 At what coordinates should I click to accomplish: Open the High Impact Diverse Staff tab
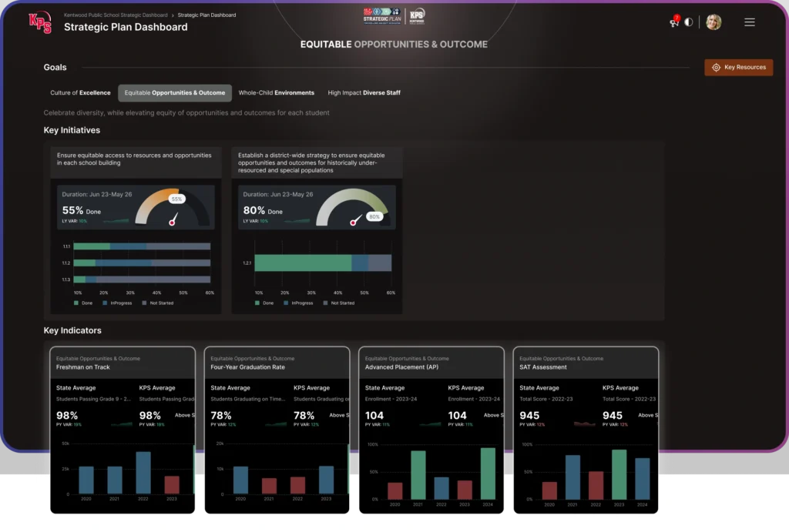point(364,93)
